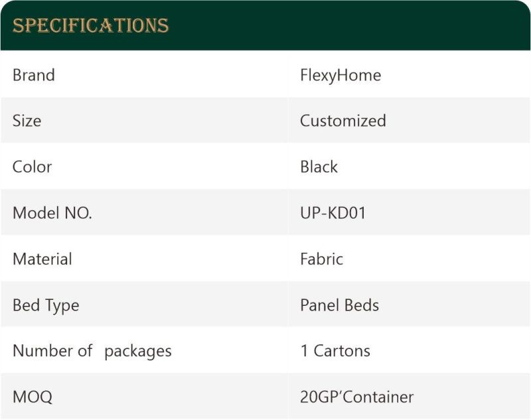Select the Color row label
The width and height of the screenshot is (531, 420).
coord(32,167)
